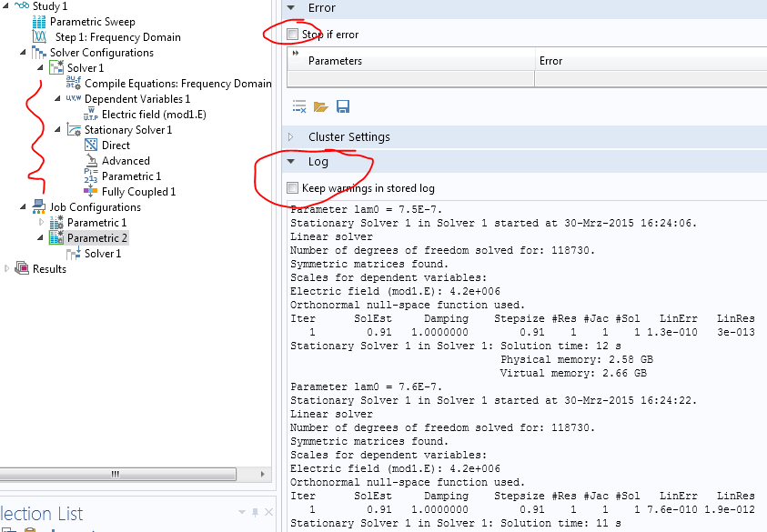Select Step 1: Frequency Domain node

pyautogui.click(x=117, y=37)
